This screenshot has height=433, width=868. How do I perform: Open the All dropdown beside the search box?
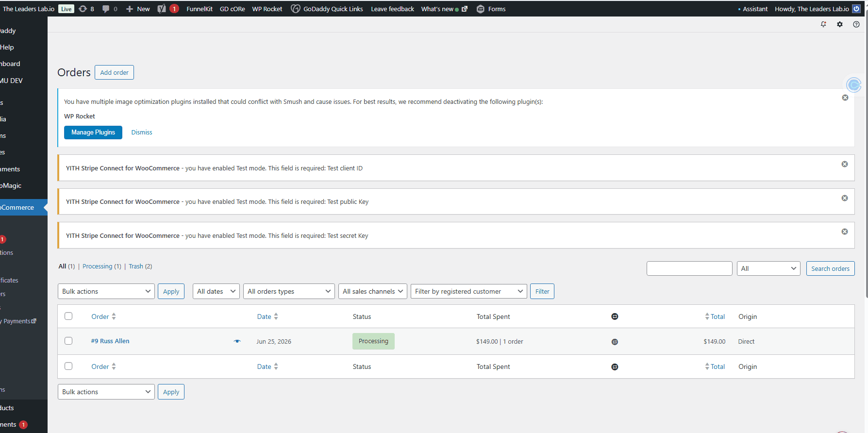coord(768,268)
